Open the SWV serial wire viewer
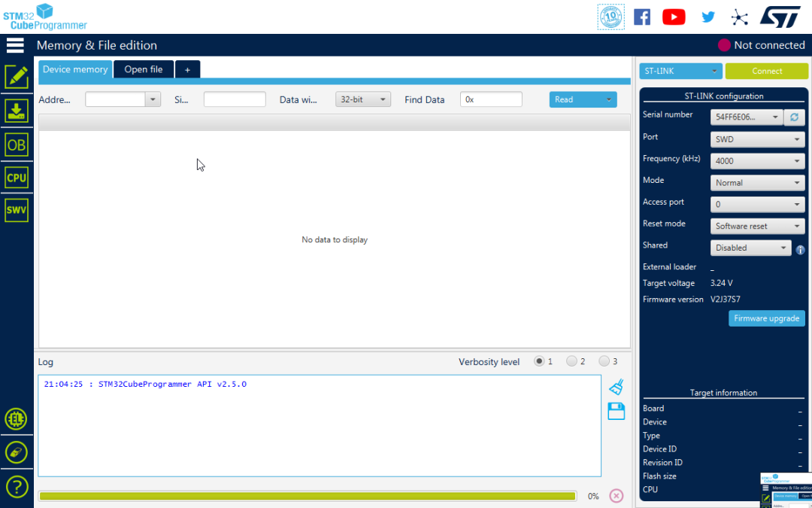The width and height of the screenshot is (812, 508). (x=17, y=211)
